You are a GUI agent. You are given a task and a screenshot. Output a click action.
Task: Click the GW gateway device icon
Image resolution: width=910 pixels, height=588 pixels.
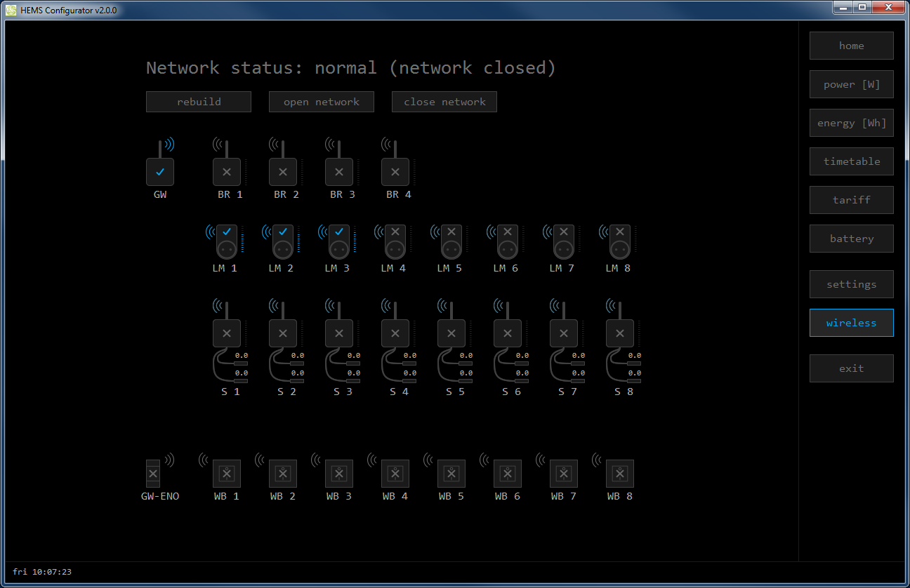point(160,172)
